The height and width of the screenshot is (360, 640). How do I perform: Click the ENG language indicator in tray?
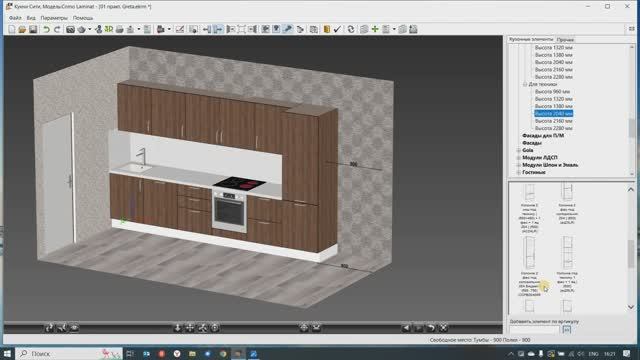[x=593, y=353]
